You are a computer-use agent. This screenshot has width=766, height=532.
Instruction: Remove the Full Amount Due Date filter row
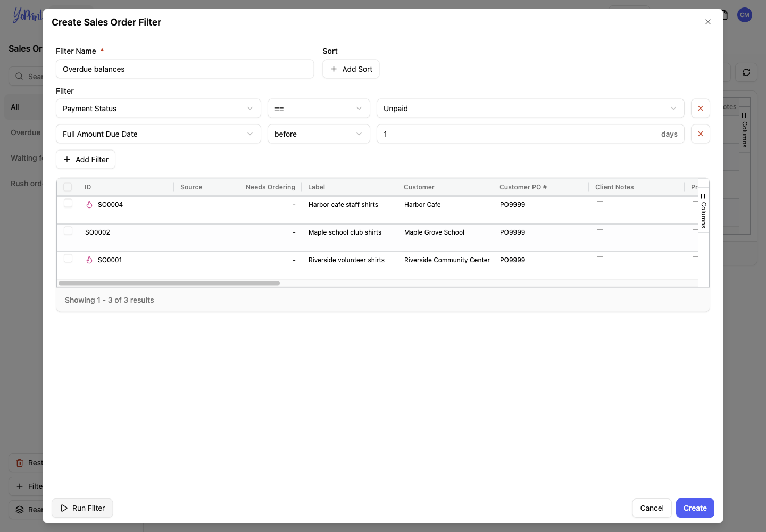[700, 134]
